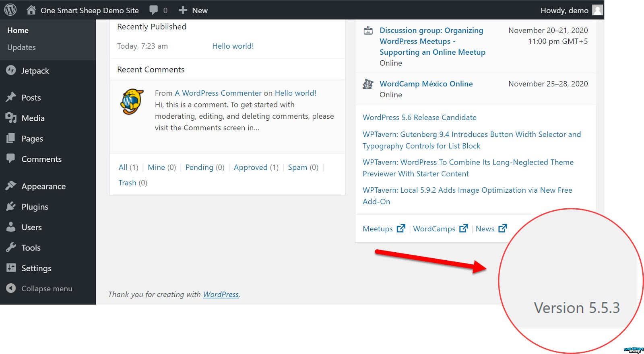The height and width of the screenshot is (354, 644).
Task: Click the Jetpack sidebar icon
Action: click(x=11, y=70)
